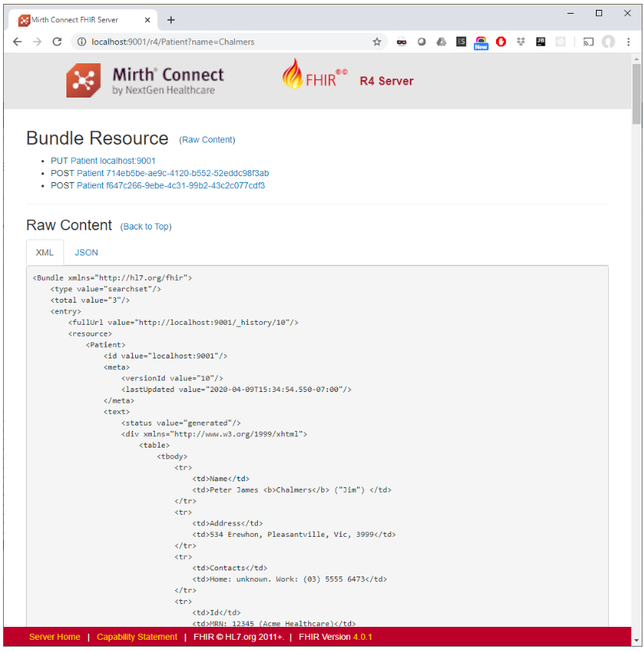Click the 4.0.1 FHIR version link
This screenshot has height=652, width=644.
362,637
